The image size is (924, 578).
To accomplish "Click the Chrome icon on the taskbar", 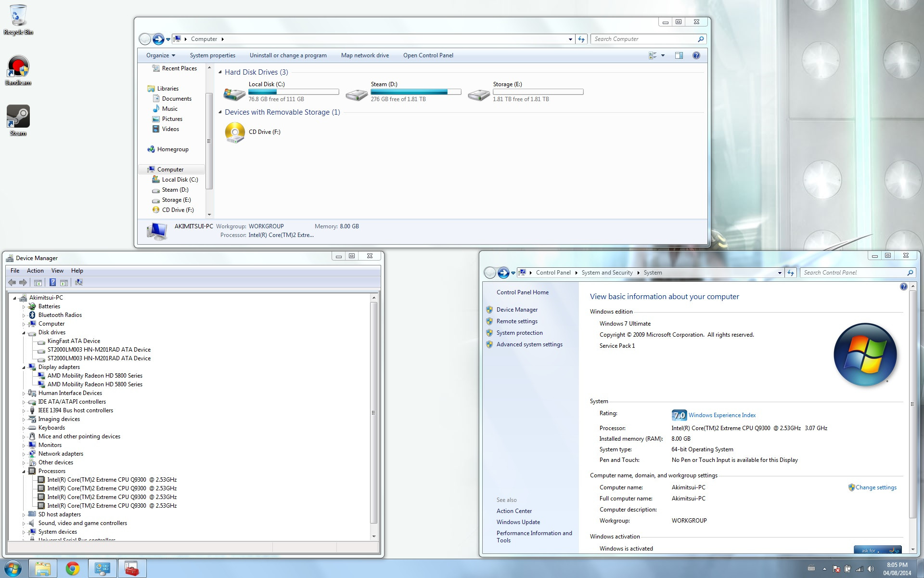I will pyautogui.click(x=73, y=569).
